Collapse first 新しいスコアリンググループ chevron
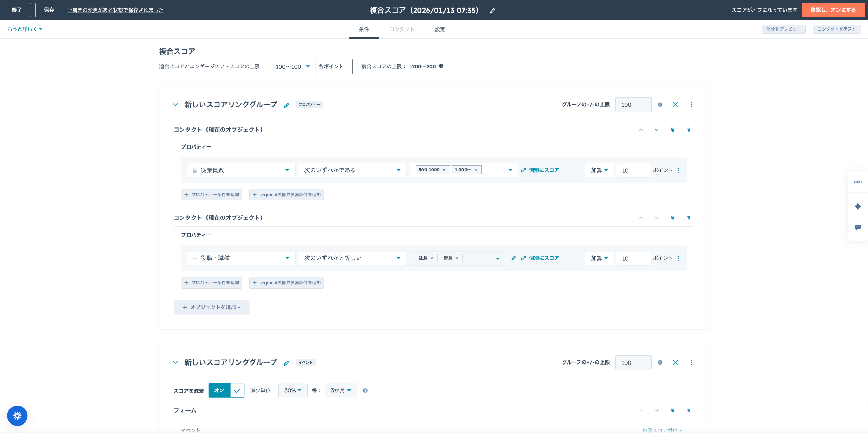Screen dimensions: 868x433 pyautogui.click(x=175, y=105)
